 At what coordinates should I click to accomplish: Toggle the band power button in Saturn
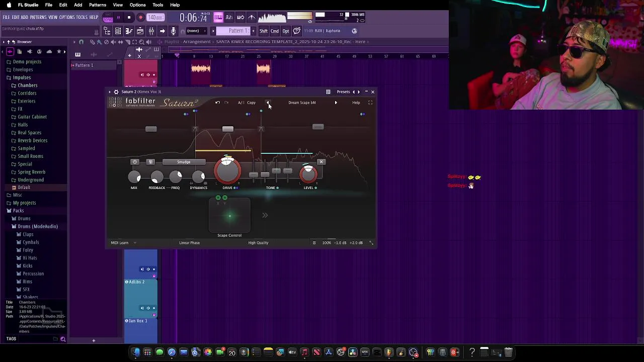click(134, 162)
